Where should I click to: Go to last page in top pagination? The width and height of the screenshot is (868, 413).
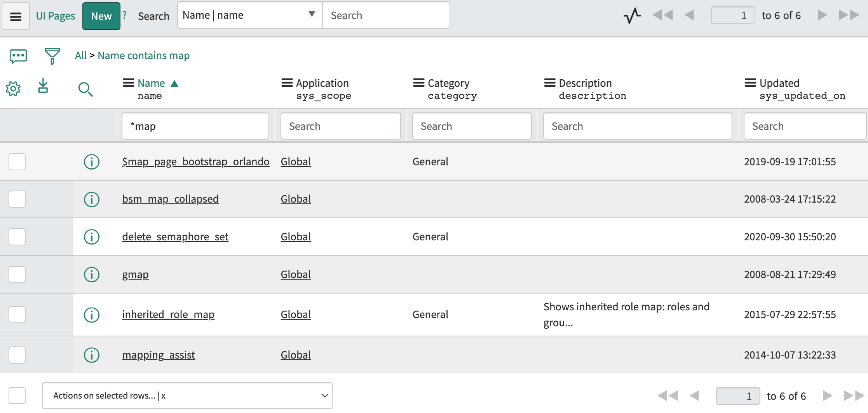849,15
